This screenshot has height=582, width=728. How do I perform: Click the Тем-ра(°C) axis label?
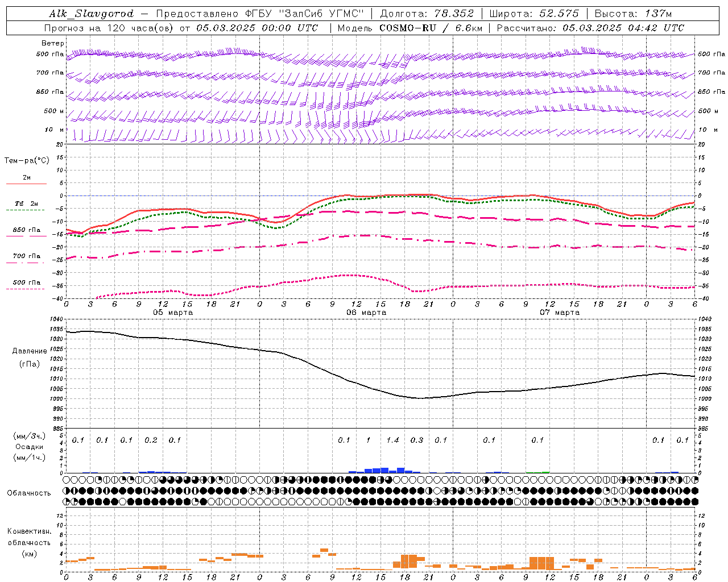(x=27, y=161)
